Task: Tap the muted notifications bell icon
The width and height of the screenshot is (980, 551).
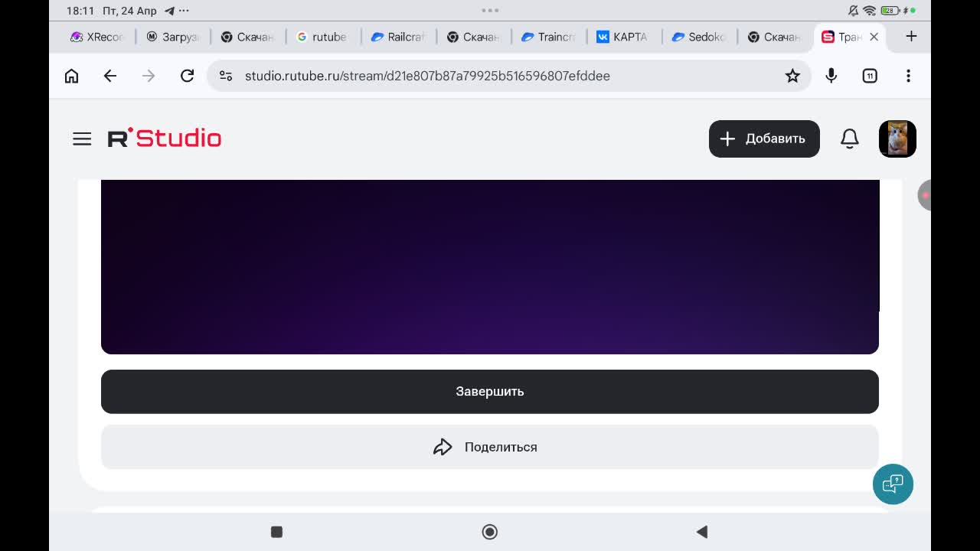Action: click(x=853, y=11)
